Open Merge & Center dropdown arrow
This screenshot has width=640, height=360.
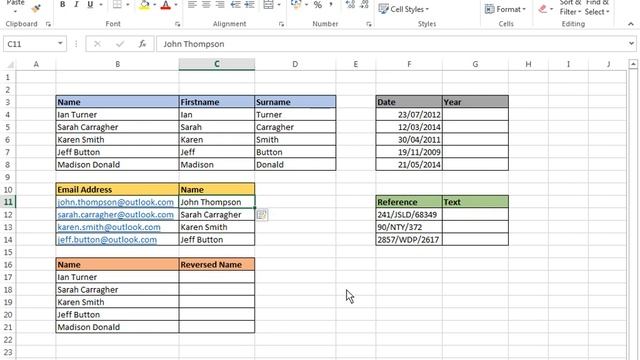click(x=279, y=5)
